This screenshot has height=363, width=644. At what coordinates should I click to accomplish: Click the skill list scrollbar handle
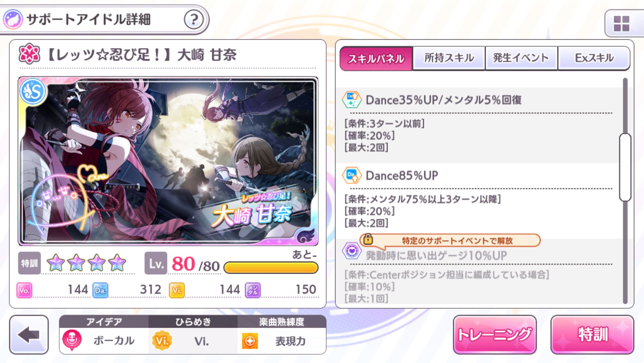coord(625,167)
